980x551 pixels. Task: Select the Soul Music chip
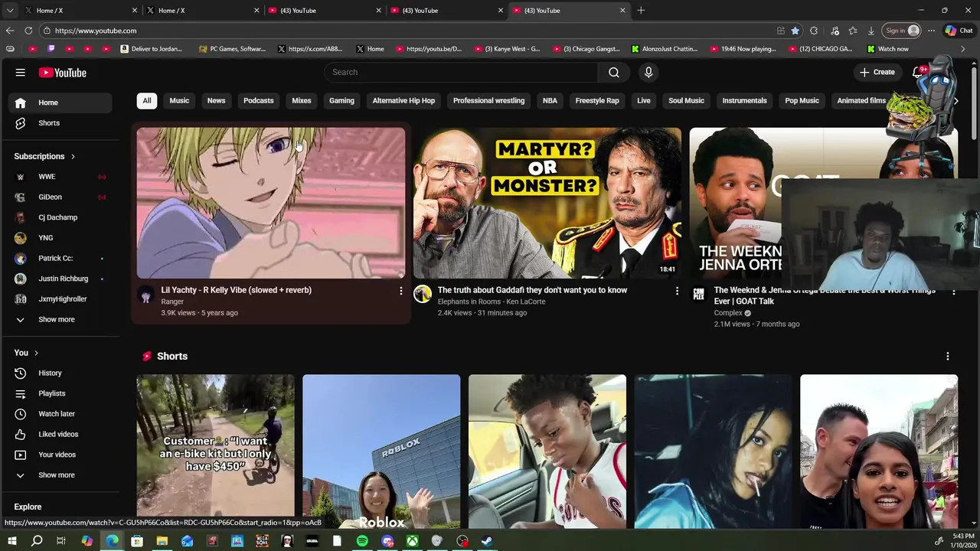tap(686, 100)
